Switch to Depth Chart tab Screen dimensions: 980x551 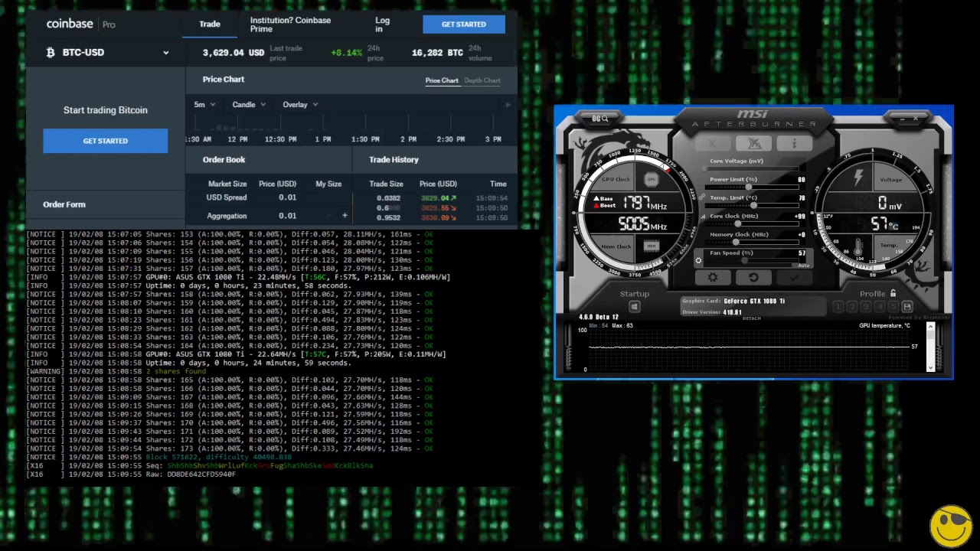click(x=482, y=80)
